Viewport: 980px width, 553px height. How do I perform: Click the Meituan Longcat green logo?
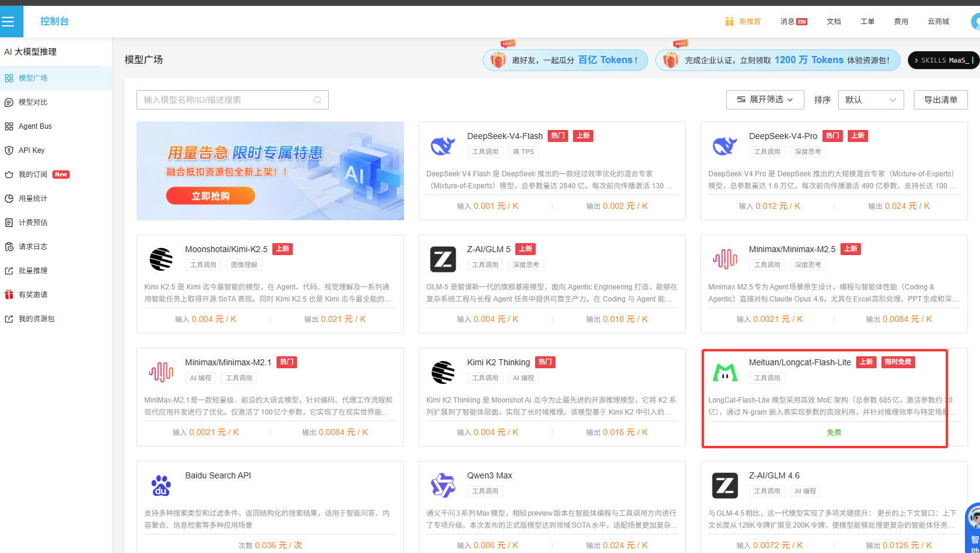point(725,372)
